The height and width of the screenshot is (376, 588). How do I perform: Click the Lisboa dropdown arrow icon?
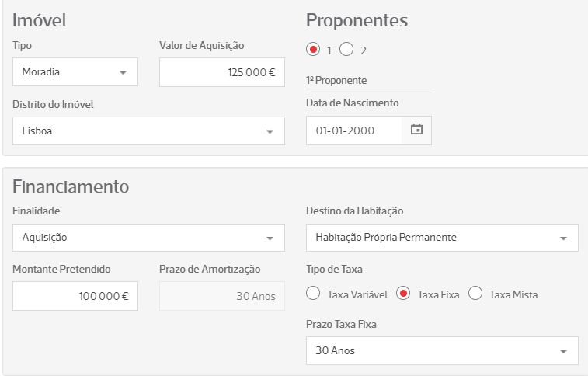270,132
